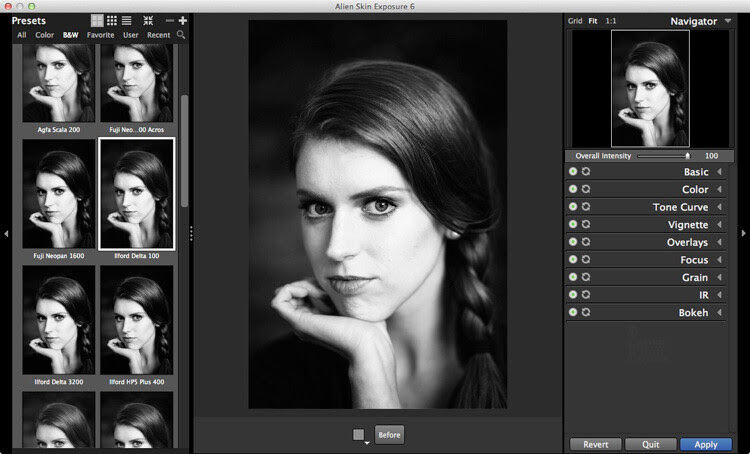Toggle the Basic panel enable dot
Image resolution: width=750 pixels, height=454 pixels.
[x=573, y=172]
